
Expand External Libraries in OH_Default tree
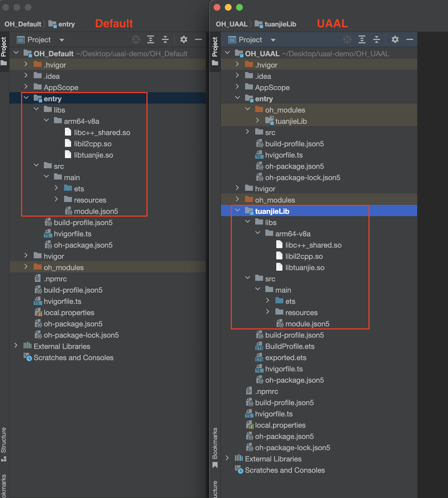tap(16, 346)
